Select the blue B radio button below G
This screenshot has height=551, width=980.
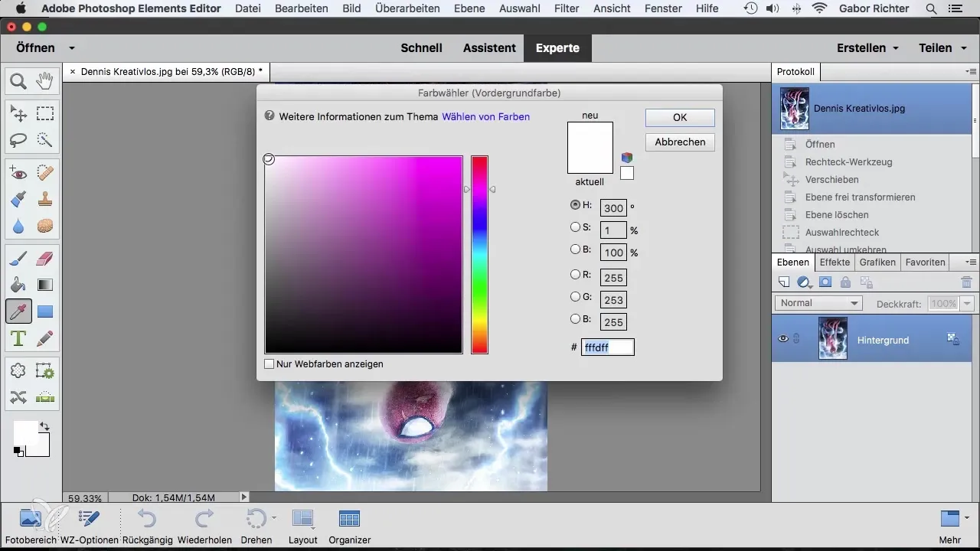(x=575, y=318)
